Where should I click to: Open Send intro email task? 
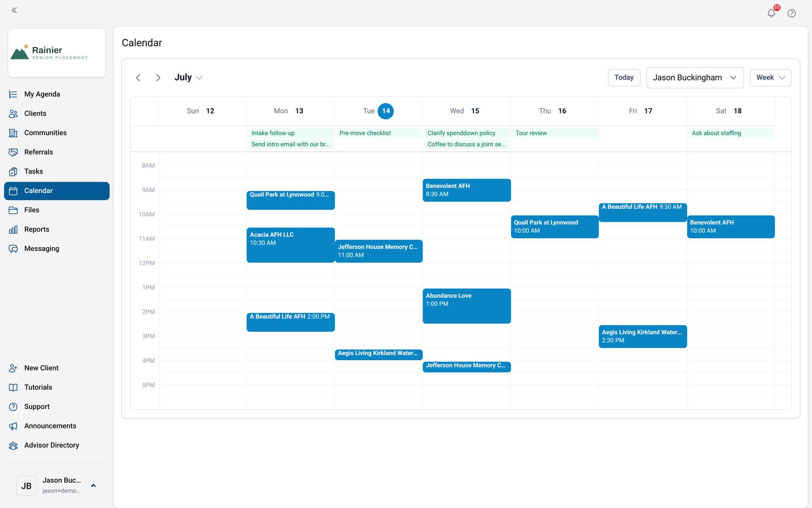click(291, 144)
